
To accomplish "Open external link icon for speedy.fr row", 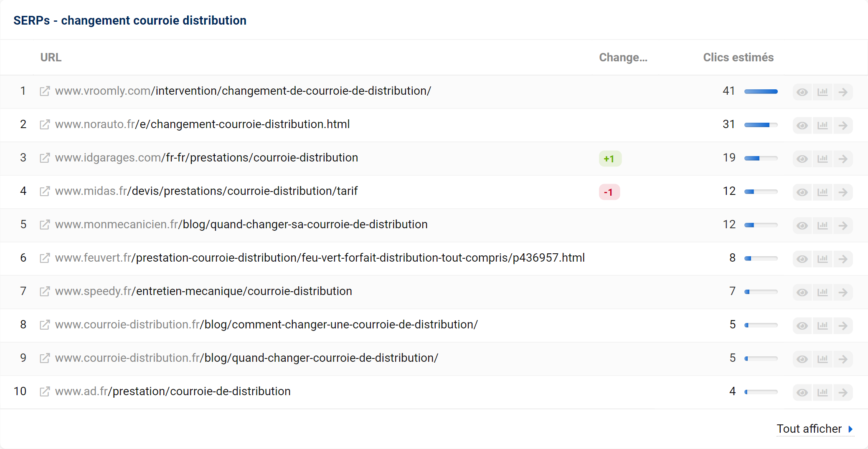I will click(45, 291).
